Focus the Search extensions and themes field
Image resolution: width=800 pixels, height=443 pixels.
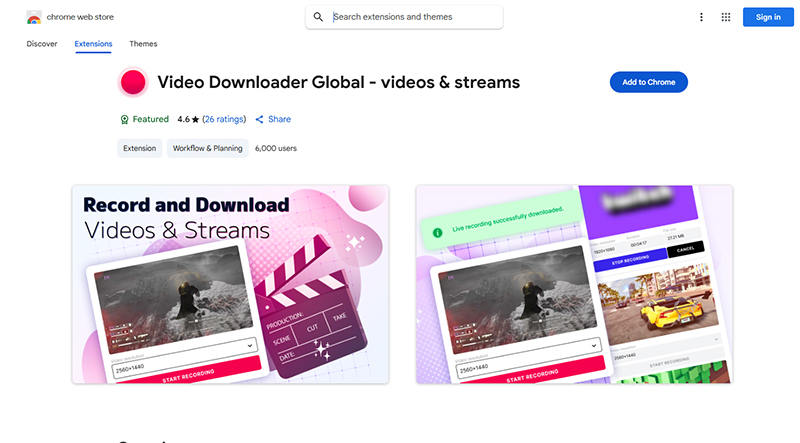pos(404,17)
